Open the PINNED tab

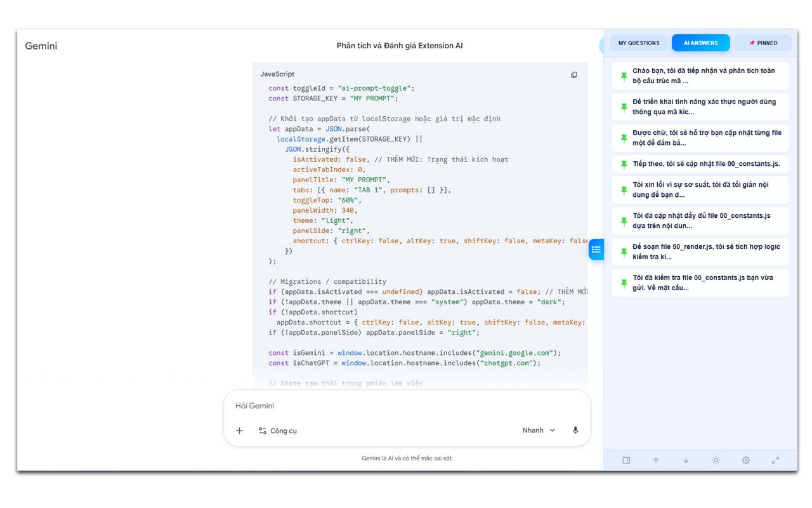point(763,43)
